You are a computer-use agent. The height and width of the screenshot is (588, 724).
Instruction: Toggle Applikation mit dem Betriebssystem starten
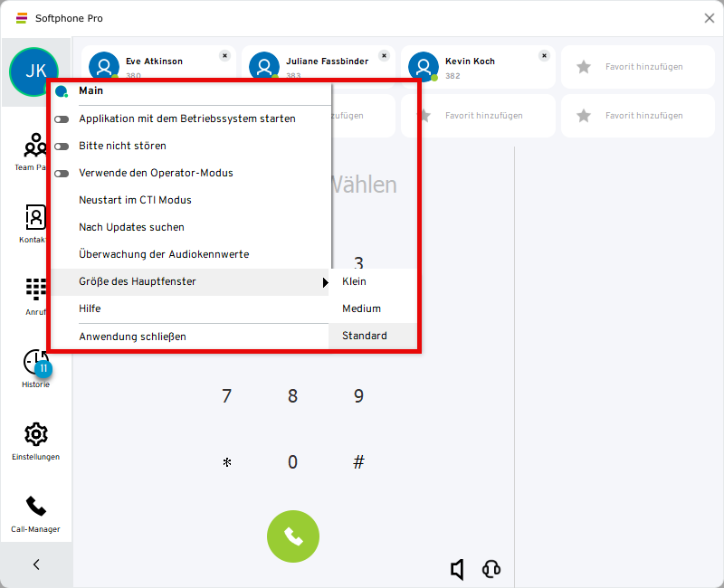62,119
